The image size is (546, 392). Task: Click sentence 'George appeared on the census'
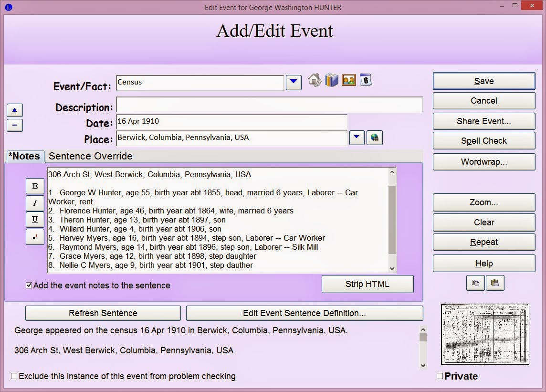click(181, 330)
